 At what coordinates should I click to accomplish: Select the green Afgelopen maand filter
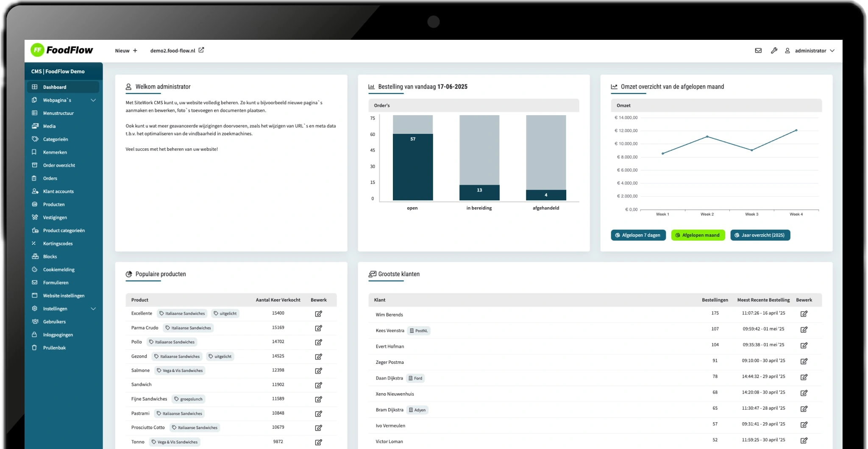click(698, 235)
